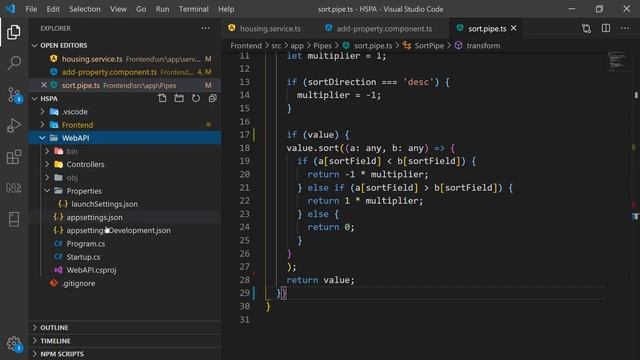Split the editor to the right
640x360 pixels.
point(606,28)
